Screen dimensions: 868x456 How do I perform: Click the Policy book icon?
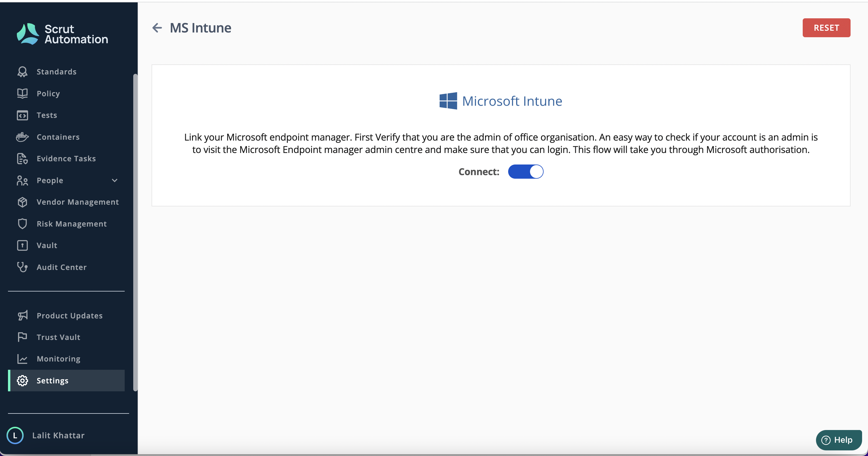pos(22,93)
